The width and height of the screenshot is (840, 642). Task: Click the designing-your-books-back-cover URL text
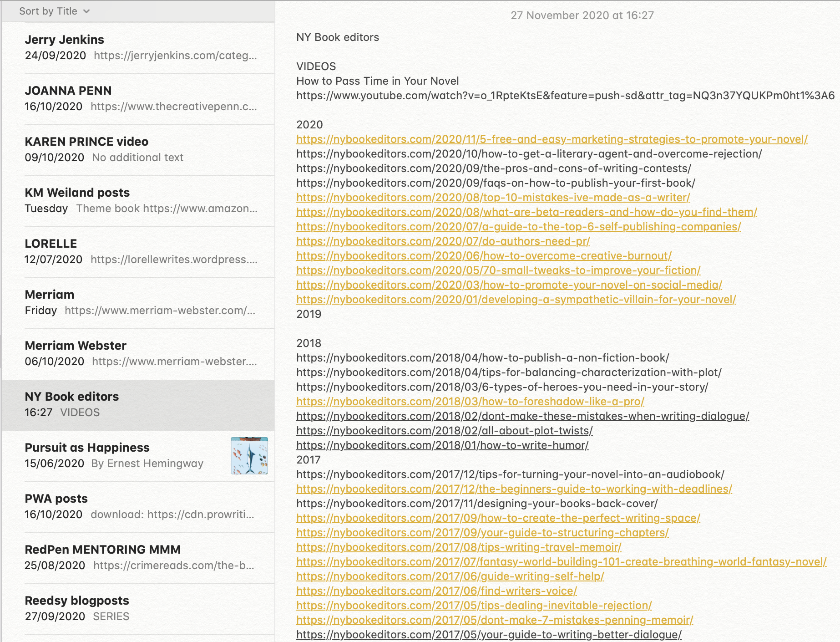[x=477, y=504]
